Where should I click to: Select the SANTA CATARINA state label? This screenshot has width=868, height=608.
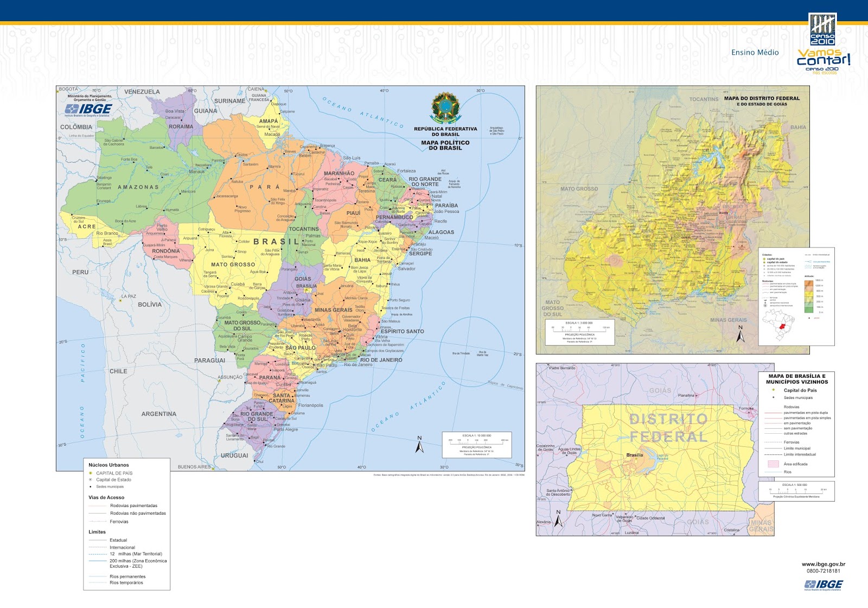coord(282,398)
